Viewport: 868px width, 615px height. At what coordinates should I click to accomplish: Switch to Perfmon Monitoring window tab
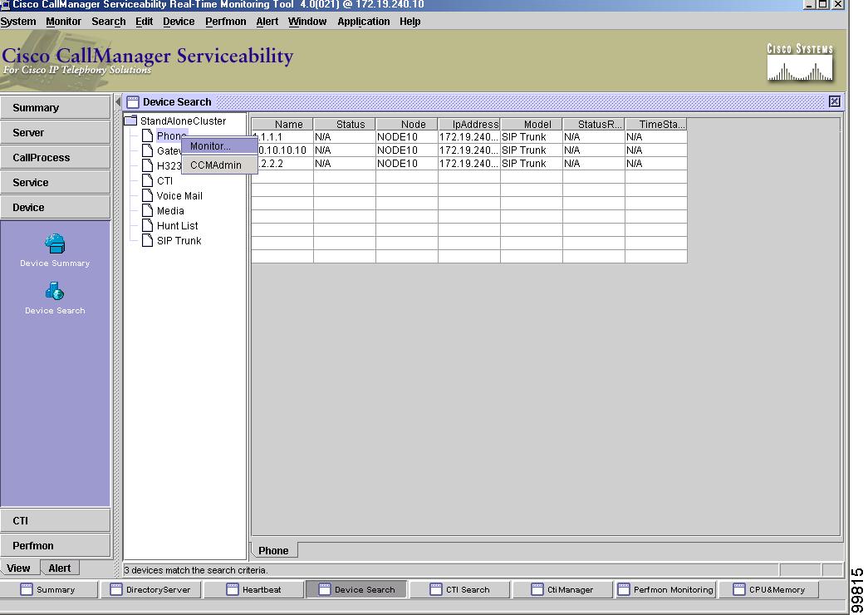(x=666, y=589)
